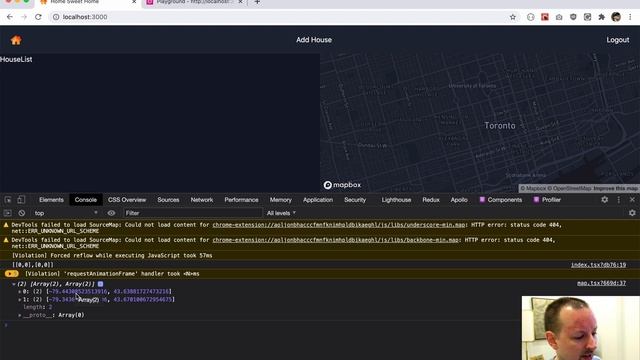Click the console Filter input field
This screenshot has height=360, width=640.
(x=192, y=213)
